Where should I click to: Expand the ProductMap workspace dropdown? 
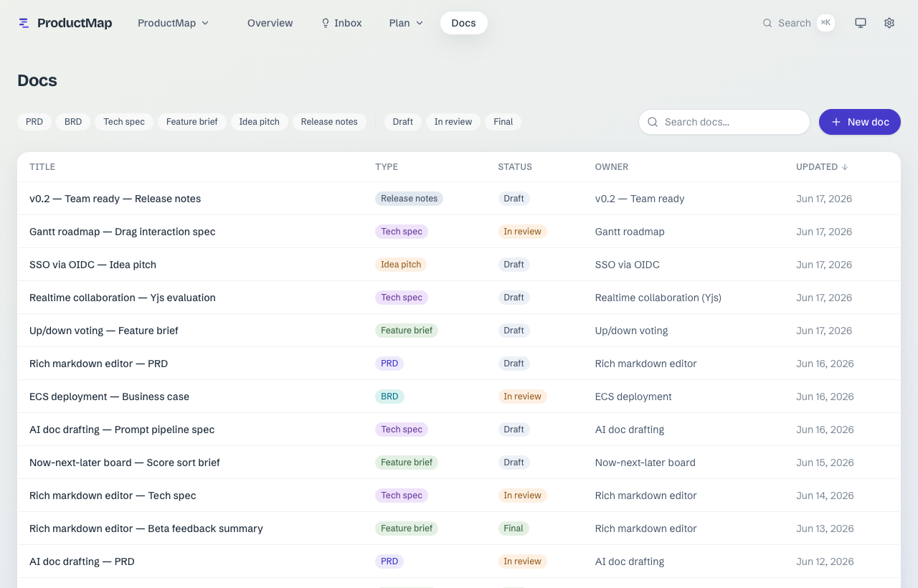tap(174, 23)
